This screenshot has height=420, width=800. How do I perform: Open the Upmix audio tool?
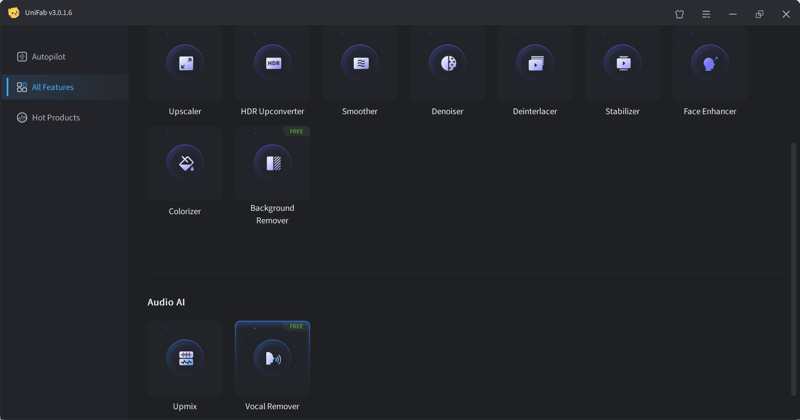185,358
